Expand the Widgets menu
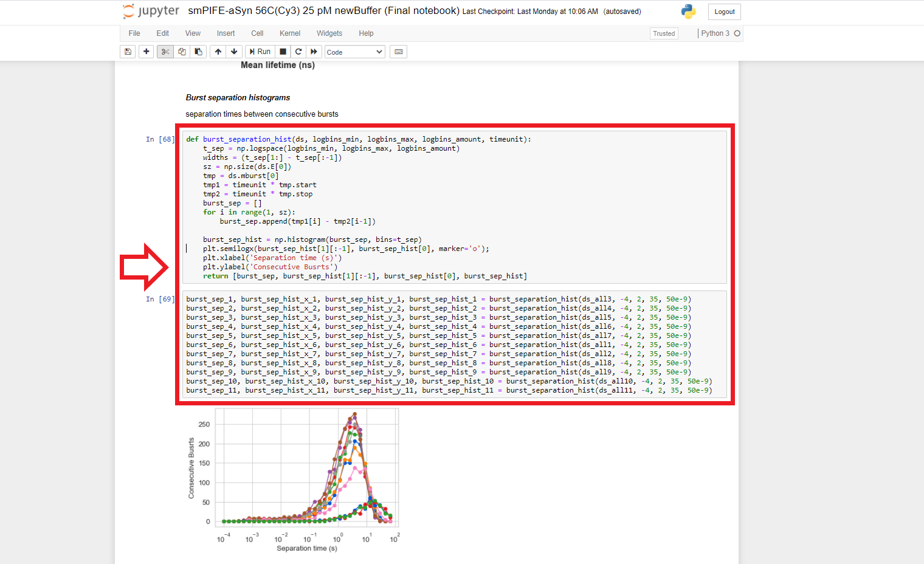The image size is (924, 564). point(329,33)
